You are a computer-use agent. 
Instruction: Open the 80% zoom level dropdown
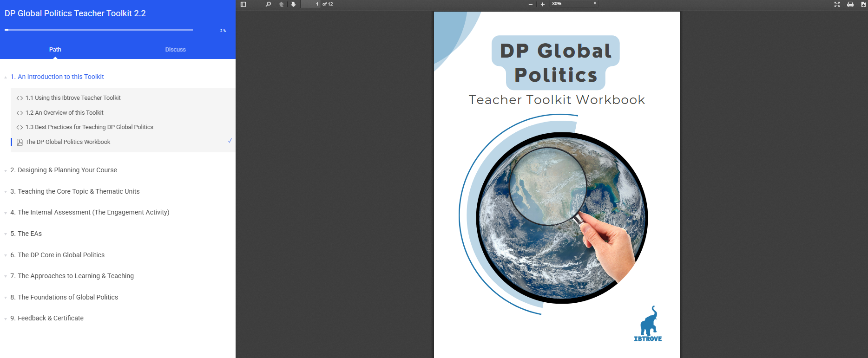(x=574, y=4)
